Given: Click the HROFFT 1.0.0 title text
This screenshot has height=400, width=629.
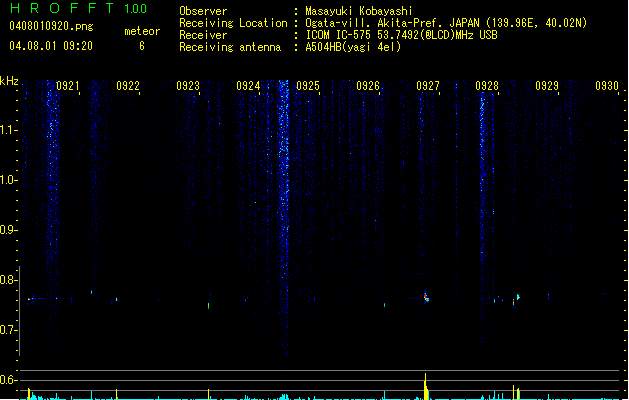Looking at the screenshot, I should point(78,8).
